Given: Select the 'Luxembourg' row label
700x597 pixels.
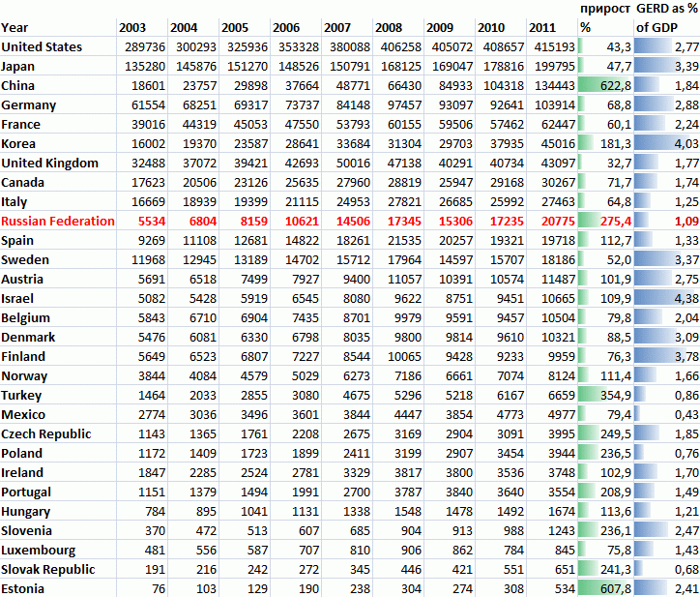Looking at the screenshot, I should coord(38,551).
